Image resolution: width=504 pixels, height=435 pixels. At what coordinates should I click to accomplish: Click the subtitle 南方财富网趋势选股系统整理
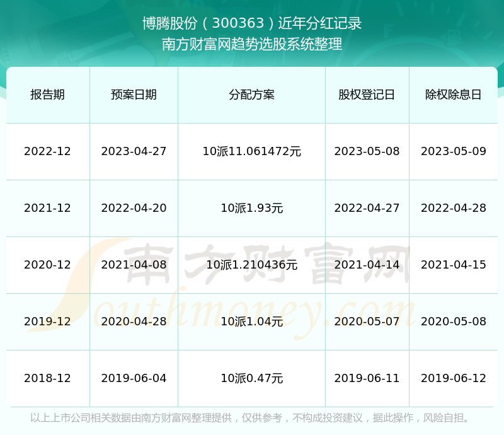click(x=252, y=44)
